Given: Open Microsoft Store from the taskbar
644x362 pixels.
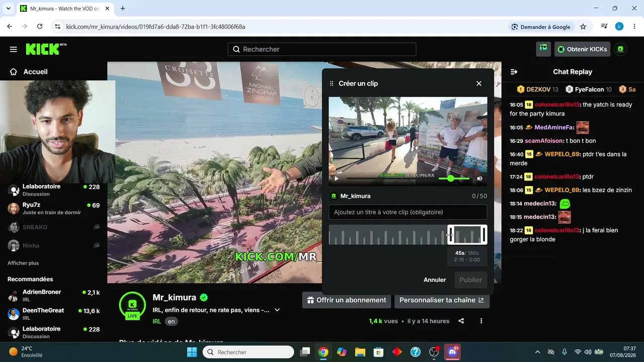Looking at the screenshot, I should point(378,352).
